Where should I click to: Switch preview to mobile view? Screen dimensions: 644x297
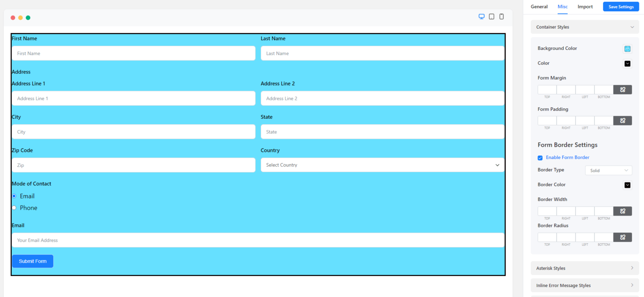(x=501, y=16)
